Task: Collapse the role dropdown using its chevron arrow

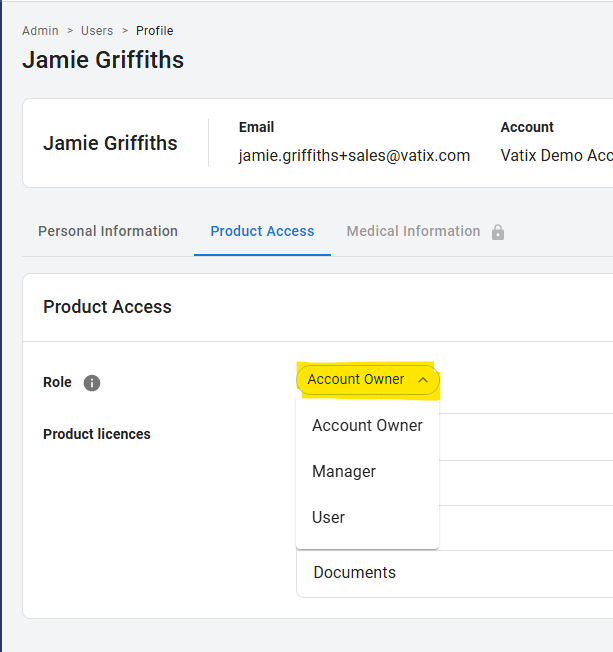Action: (423, 380)
